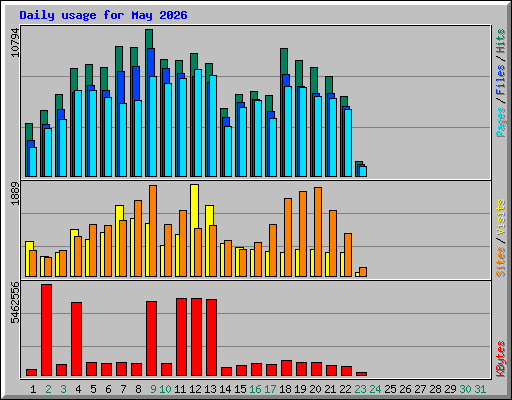The image size is (512, 400).
Task: Click green day label 9
Action: [153, 389]
